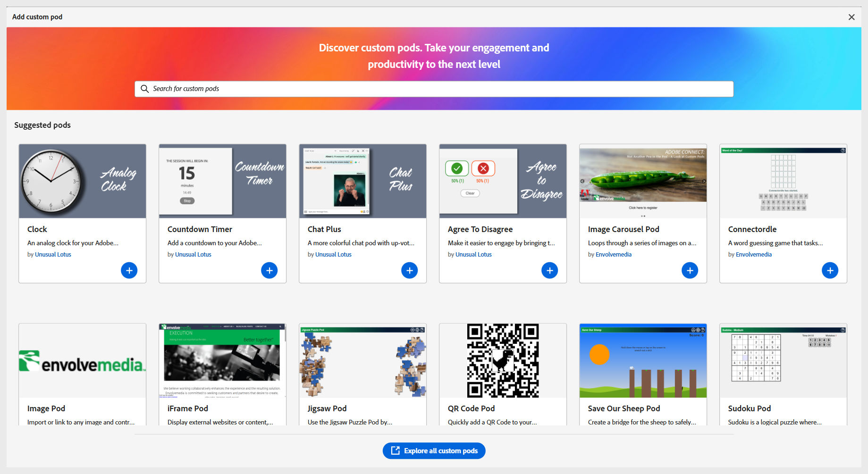Click the Image Pod title
The height and width of the screenshot is (474, 868).
click(46, 408)
